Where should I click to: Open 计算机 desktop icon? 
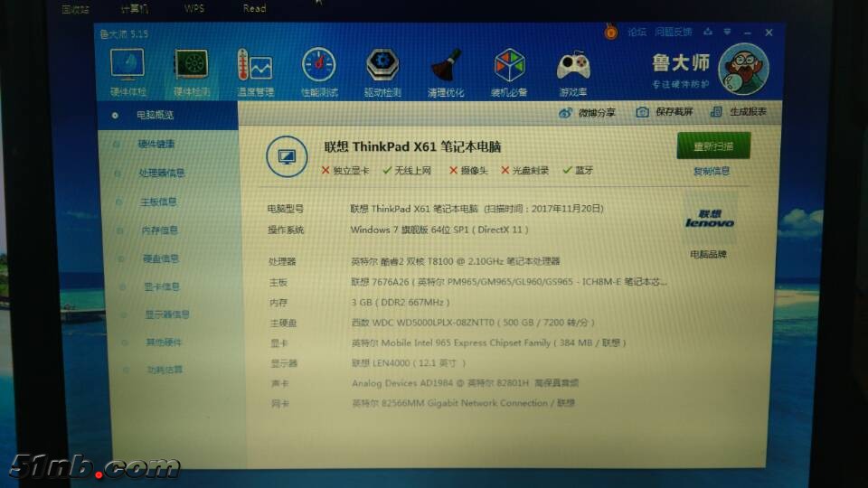(x=135, y=9)
